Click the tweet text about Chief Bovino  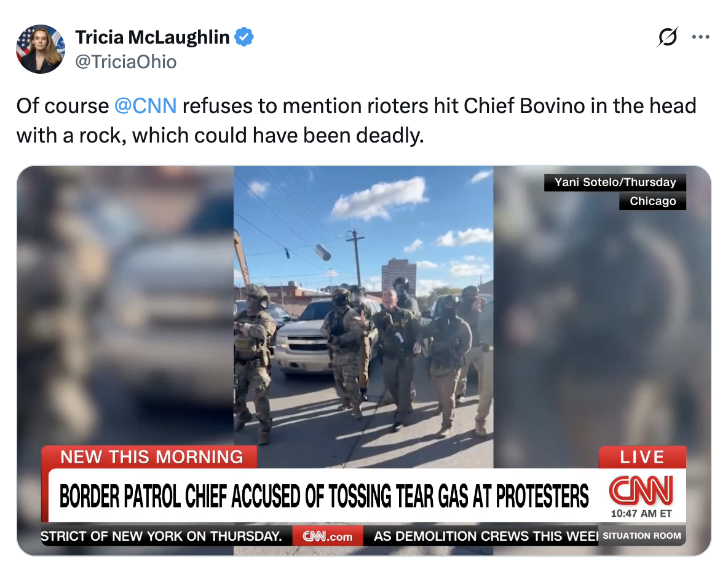pyautogui.click(x=356, y=120)
